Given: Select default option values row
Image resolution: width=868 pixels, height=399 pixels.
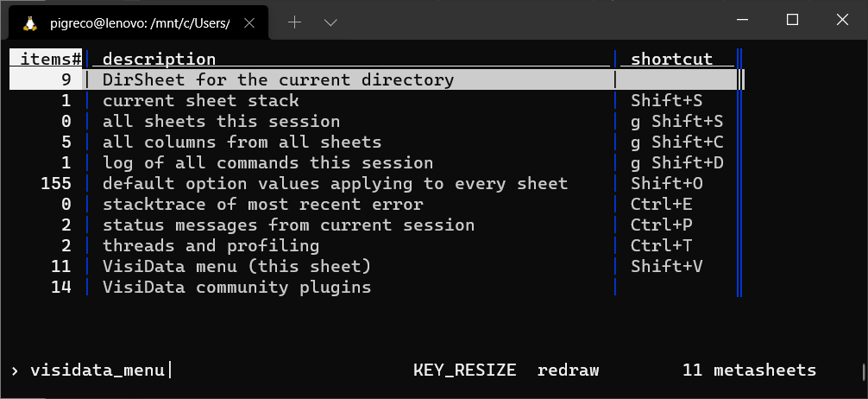Looking at the screenshot, I should pyautogui.click(x=335, y=184).
